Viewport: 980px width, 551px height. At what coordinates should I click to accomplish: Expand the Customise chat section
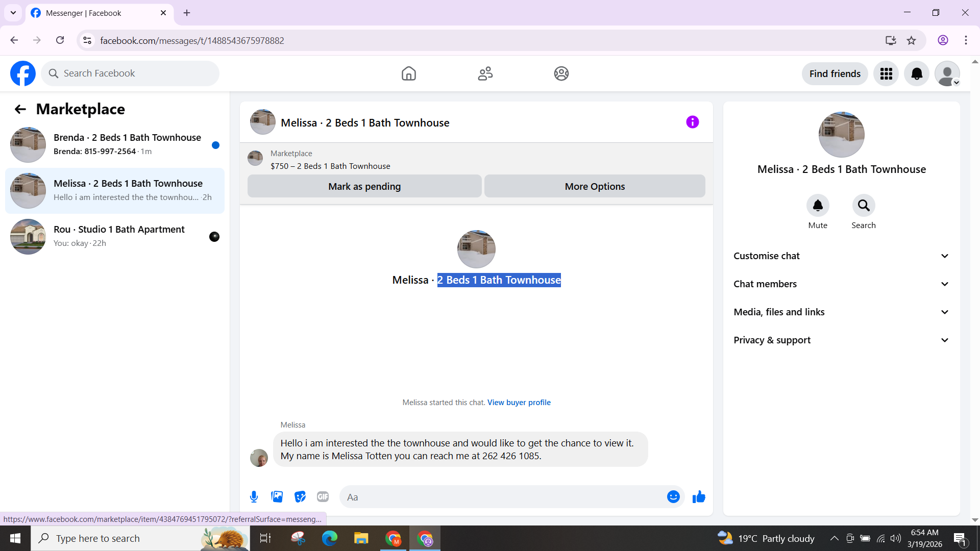point(841,256)
